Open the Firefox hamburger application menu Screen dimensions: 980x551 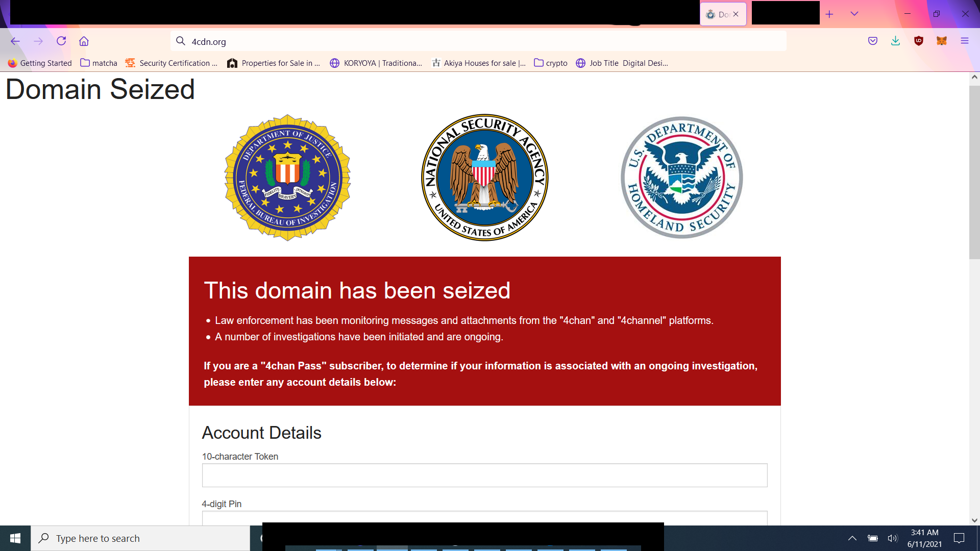click(x=965, y=41)
